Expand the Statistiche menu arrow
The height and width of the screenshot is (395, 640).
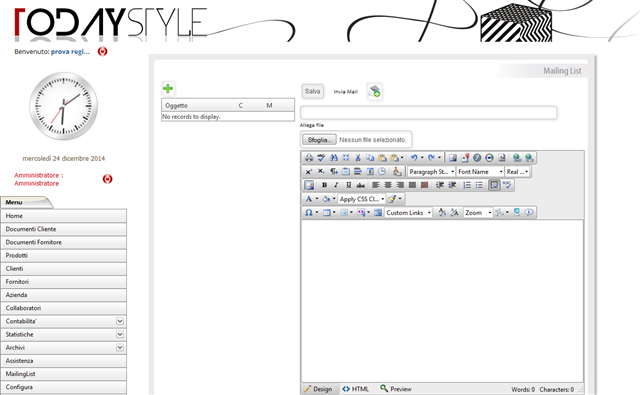pos(120,334)
